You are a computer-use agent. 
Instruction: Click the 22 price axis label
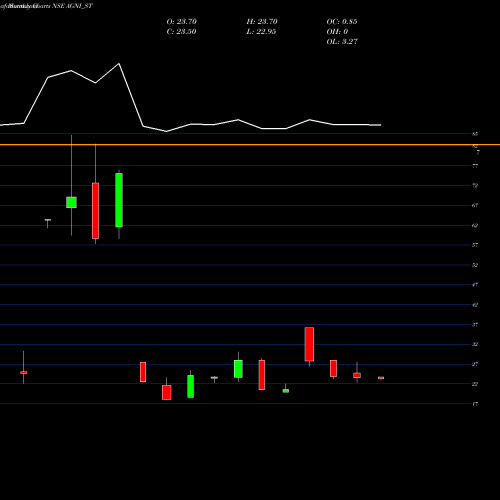click(x=475, y=384)
